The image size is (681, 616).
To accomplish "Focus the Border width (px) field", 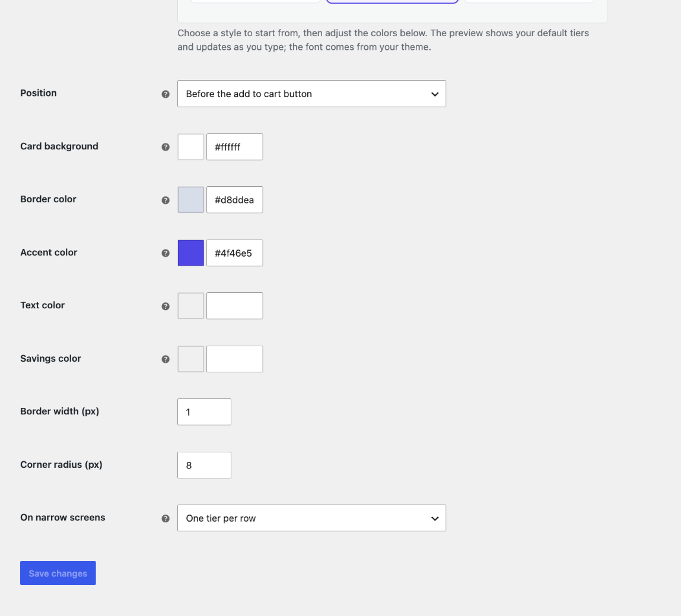I will pos(204,412).
